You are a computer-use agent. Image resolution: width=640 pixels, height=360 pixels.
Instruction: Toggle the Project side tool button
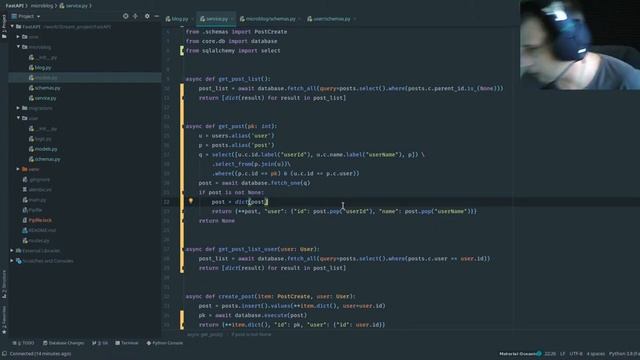[4, 27]
